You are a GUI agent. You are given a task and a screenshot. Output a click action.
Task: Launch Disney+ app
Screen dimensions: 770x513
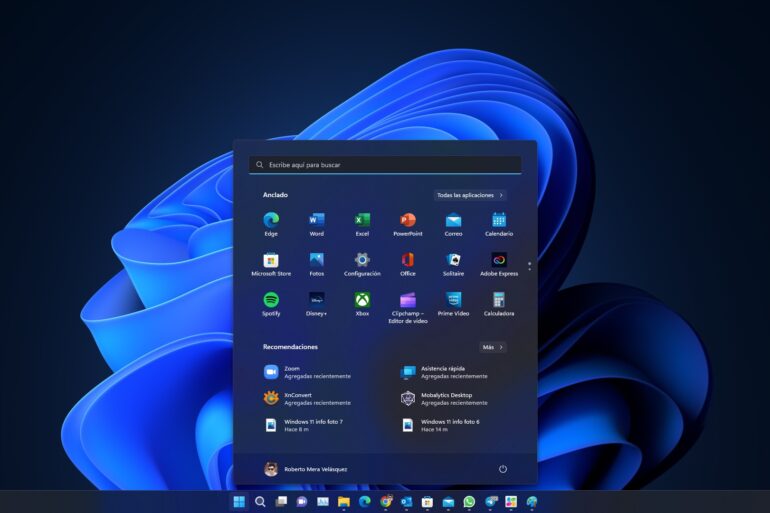click(317, 304)
